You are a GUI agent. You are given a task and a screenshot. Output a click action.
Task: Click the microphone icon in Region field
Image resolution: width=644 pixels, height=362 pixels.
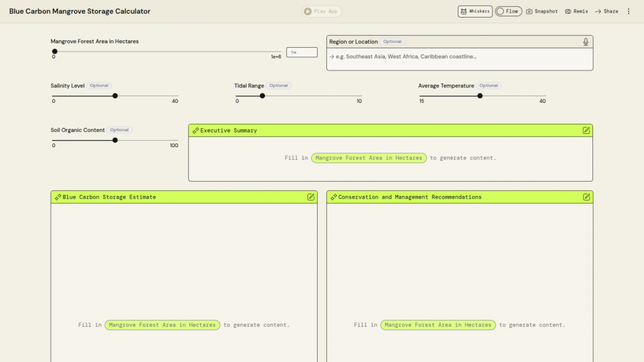pyautogui.click(x=586, y=42)
